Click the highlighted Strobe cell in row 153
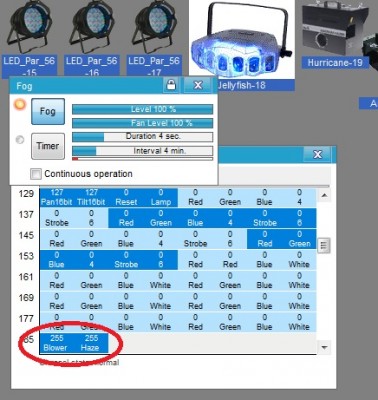Screen dimensions: 378x400 (x=126, y=260)
